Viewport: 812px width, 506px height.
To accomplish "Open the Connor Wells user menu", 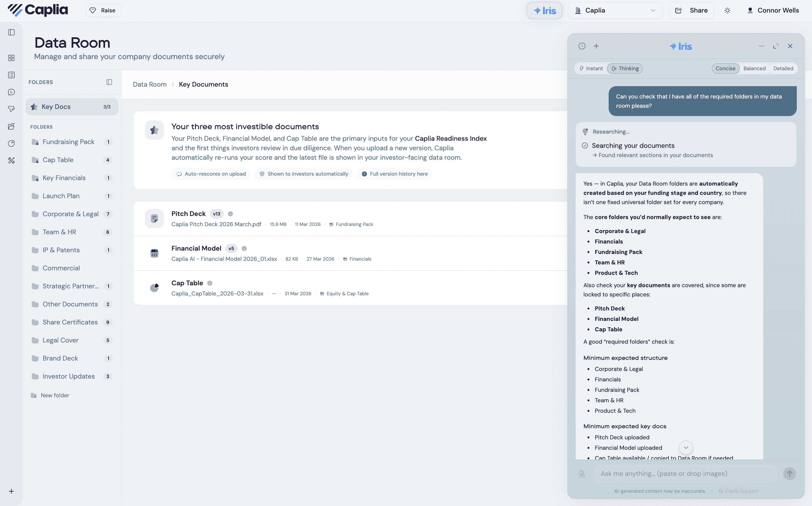I will [x=773, y=10].
